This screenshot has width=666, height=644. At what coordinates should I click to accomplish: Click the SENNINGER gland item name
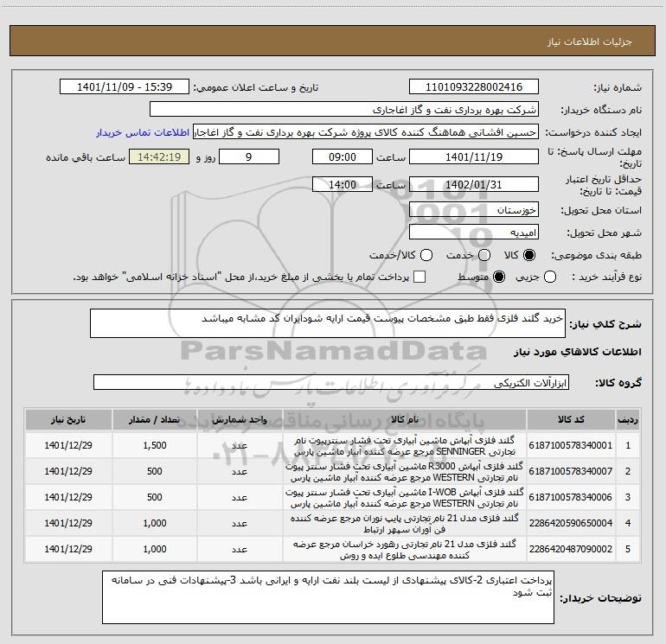tap(405, 445)
